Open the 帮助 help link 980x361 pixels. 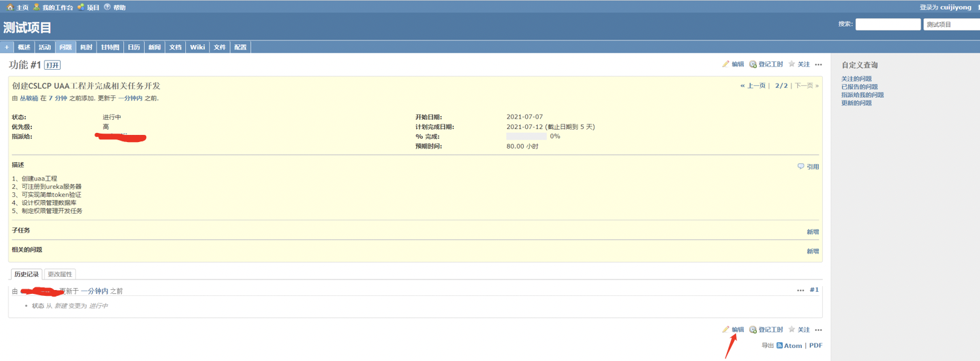coord(115,7)
